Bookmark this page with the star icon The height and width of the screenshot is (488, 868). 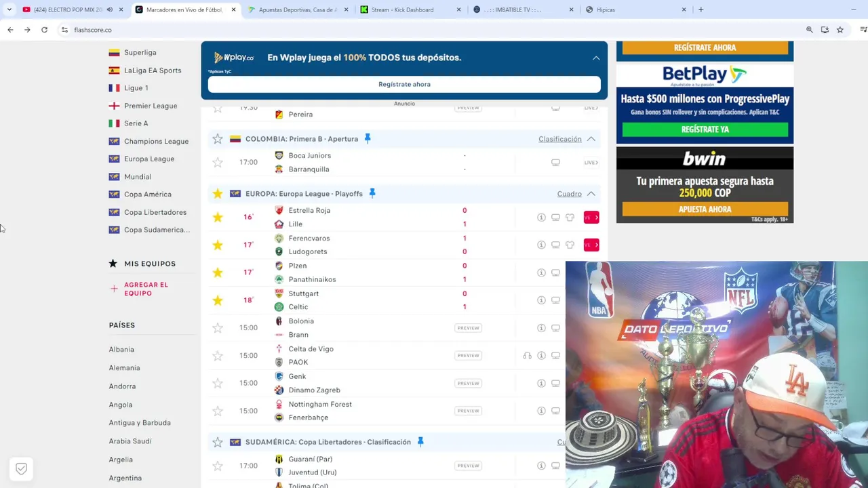[840, 30]
